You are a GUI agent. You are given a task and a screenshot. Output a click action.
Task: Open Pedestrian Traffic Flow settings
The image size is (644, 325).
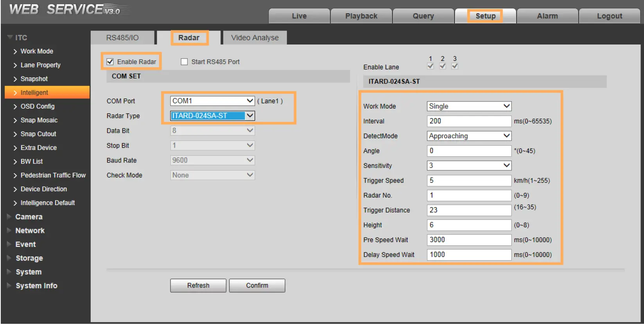point(53,175)
